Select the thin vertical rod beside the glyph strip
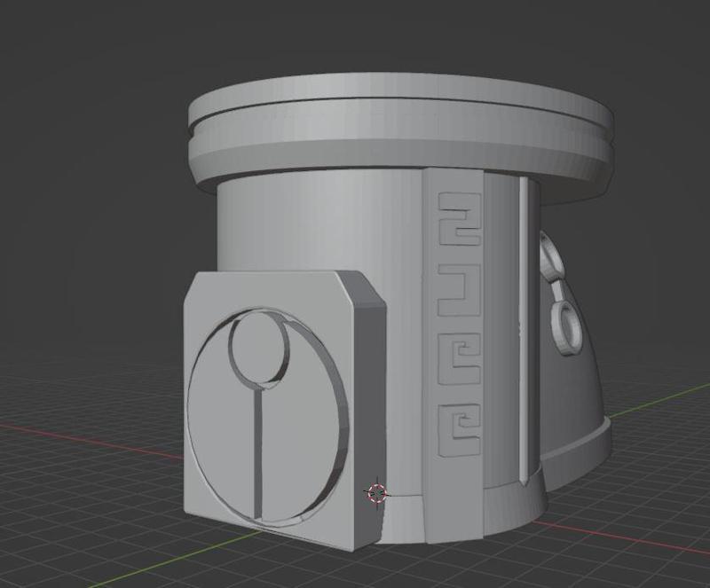The width and height of the screenshot is (710, 588). pos(524,331)
